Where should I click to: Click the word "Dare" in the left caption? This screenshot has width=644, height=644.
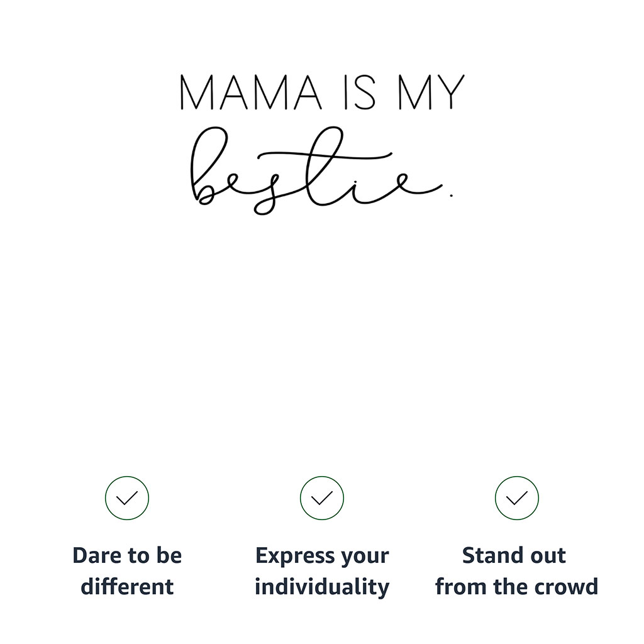[96, 556]
